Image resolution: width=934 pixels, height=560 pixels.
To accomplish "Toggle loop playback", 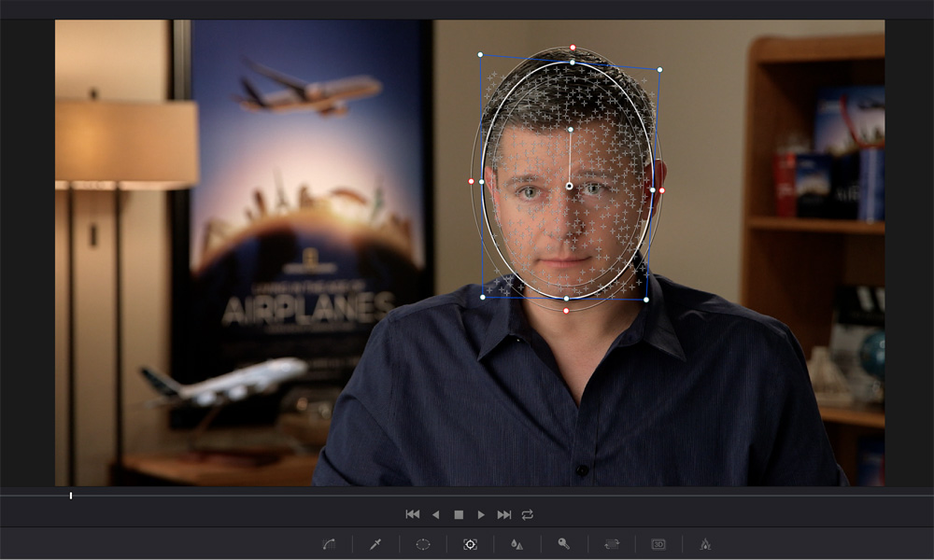I will (528, 514).
